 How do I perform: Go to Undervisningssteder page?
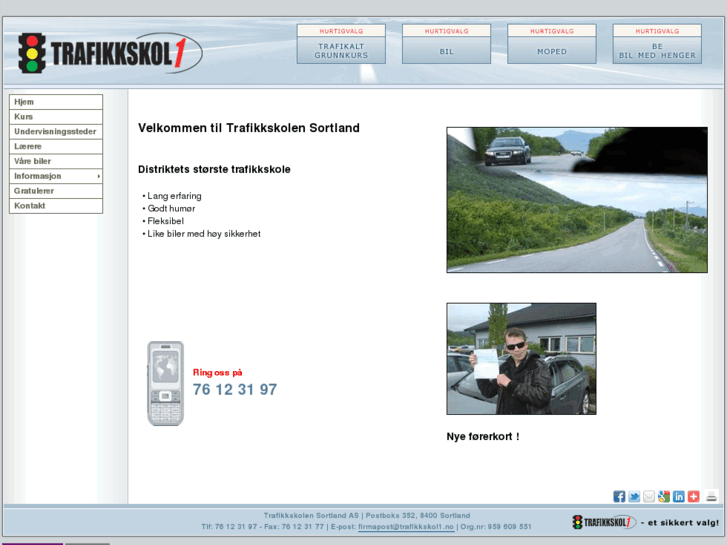(x=56, y=132)
